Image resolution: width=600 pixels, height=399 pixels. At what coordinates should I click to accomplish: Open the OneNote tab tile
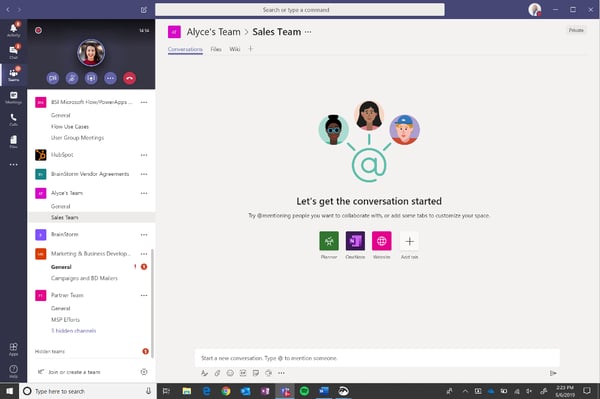tap(355, 241)
